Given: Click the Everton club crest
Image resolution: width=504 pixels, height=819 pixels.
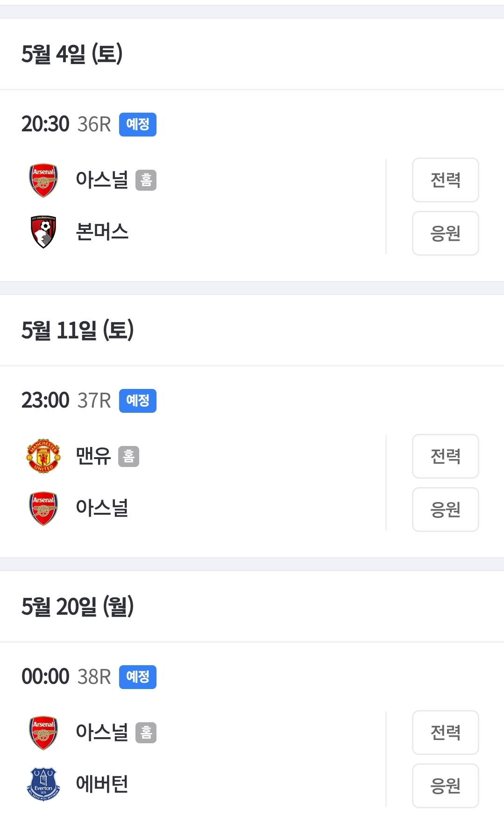Looking at the screenshot, I should coord(43,784).
